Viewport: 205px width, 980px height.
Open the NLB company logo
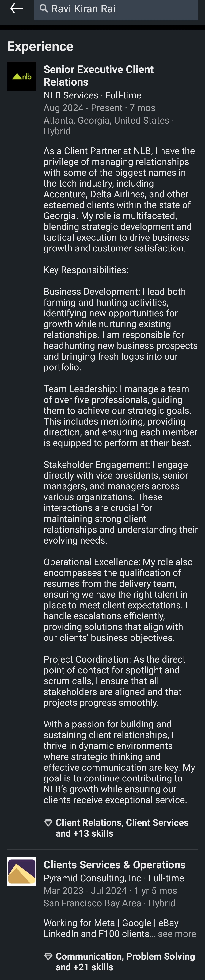22,76
